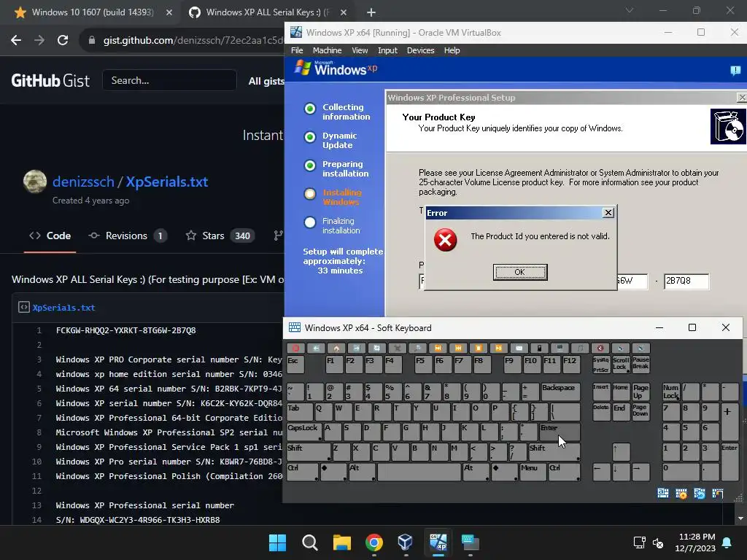The image size is (747, 560).
Task: Open File Explorer from taskbar
Action: [x=341, y=542]
